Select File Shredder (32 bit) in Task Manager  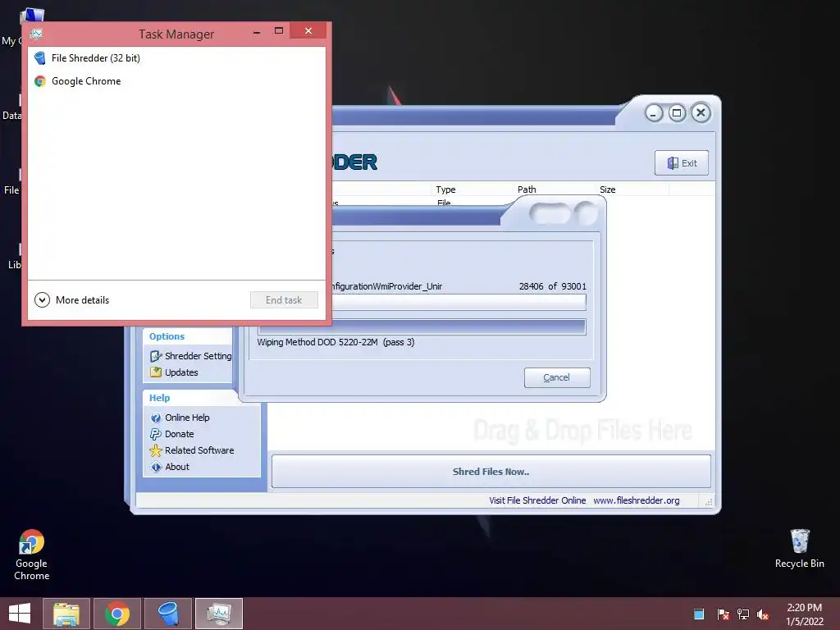click(x=176, y=58)
